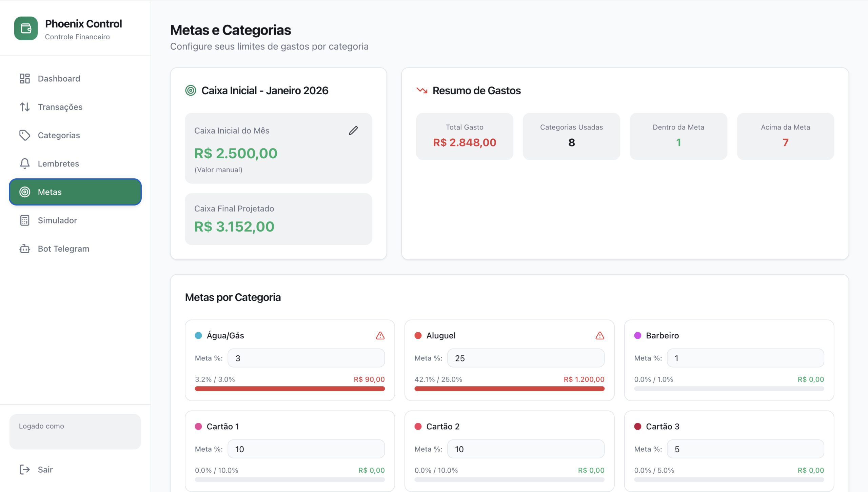Click the Aluguel red color dot
Viewport: 868px width, 492px height.
coord(418,336)
